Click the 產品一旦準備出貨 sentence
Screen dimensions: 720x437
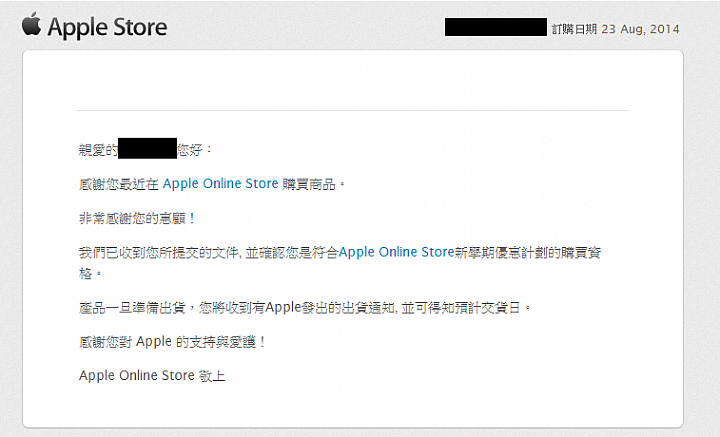[x=132, y=308]
